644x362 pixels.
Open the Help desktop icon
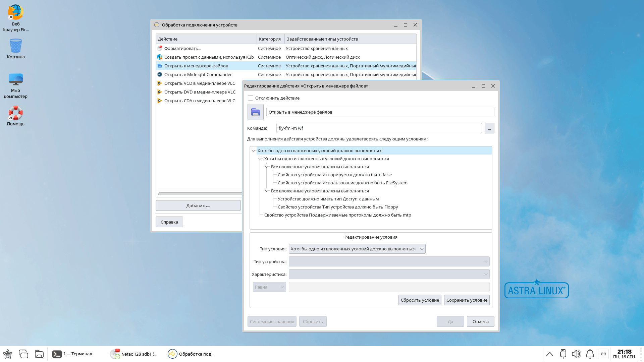(15, 113)
